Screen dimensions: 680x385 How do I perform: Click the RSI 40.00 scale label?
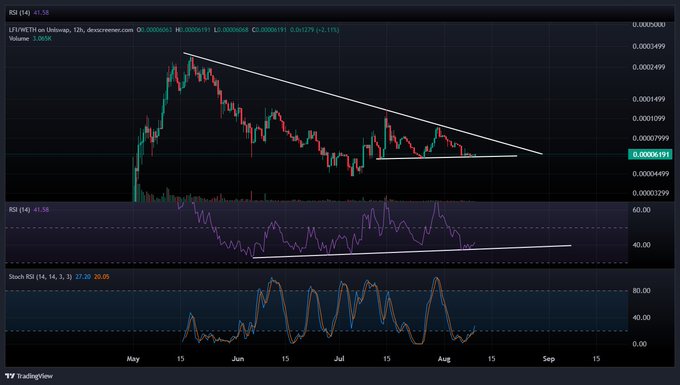641,245
